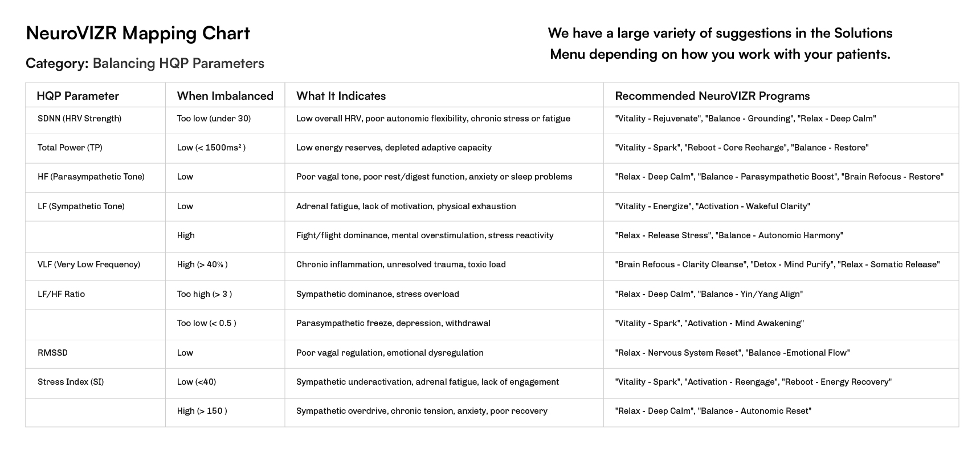Viewport: 980px width, 456px height.
Task: Select the "Parasympathetic freeze, depression, withdrawal" cell
Action: pos(393,323)
